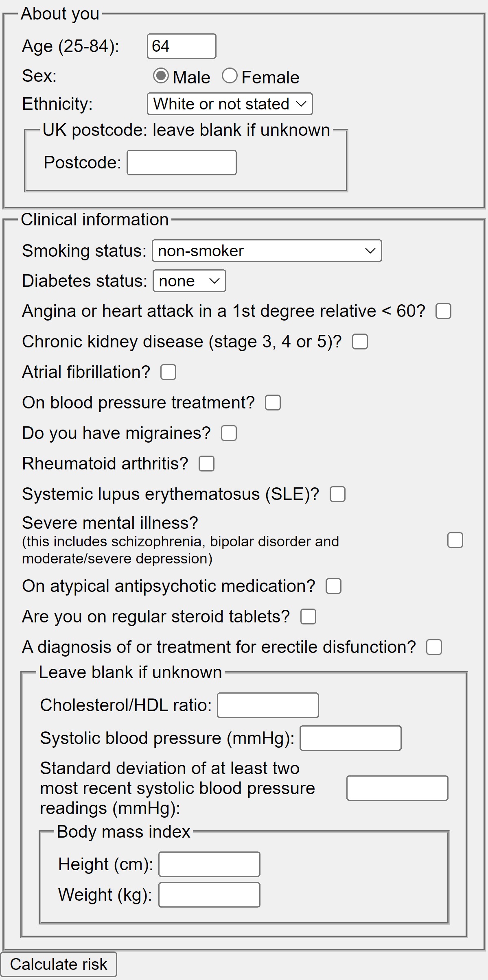The width and height of the screenshot is (488, 980).
Task: Click the Height (cm) input field
Action: (x=209, y=864)
